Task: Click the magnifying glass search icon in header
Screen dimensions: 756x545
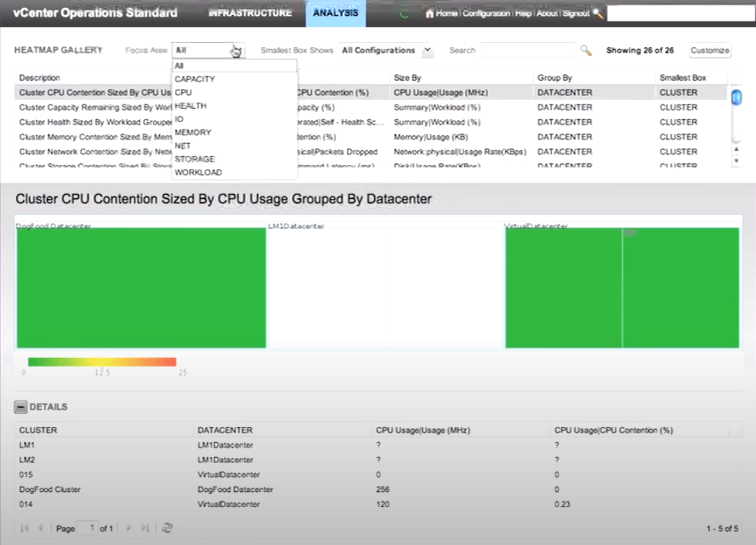Action: (597, 13)
